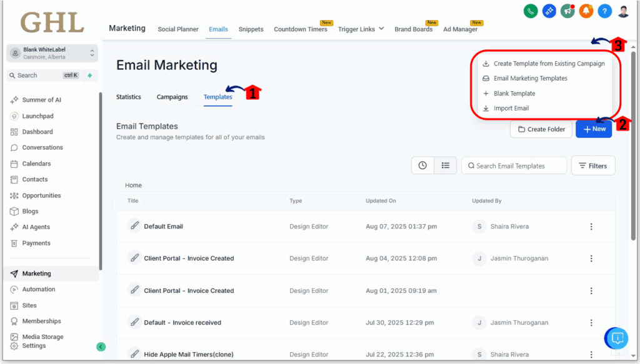Screen dimensions: 640x364
Task: Open the blue AI sparkle icon
Action: (549, 11)
